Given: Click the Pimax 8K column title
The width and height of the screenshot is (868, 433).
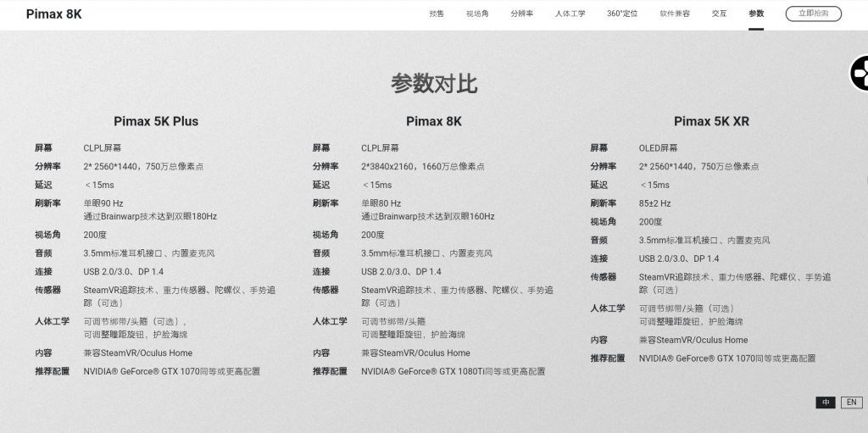Looking at the screenshot, I should (434, 121).
